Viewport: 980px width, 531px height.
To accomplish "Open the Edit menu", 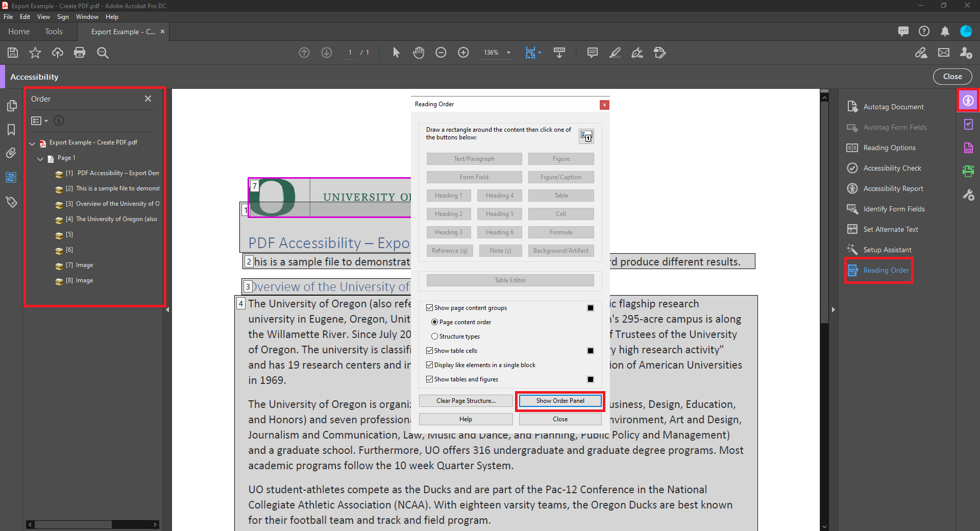I will pos(25,17).
